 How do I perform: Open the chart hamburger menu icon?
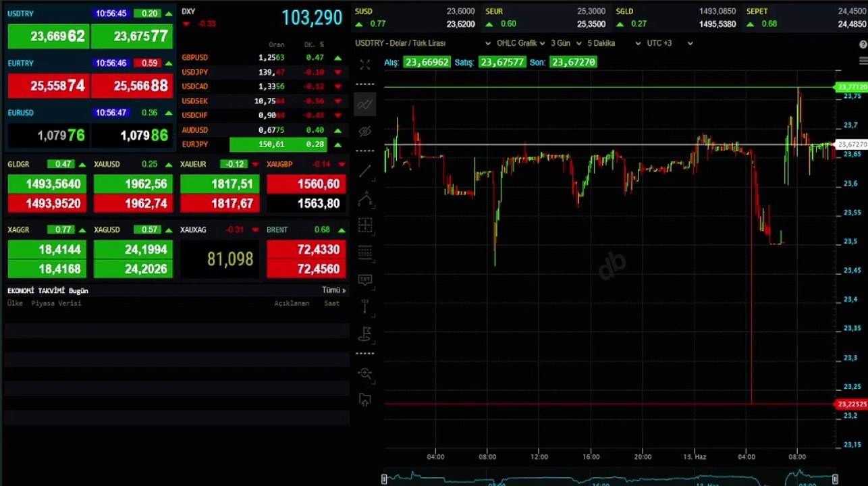tap(863, 61)
